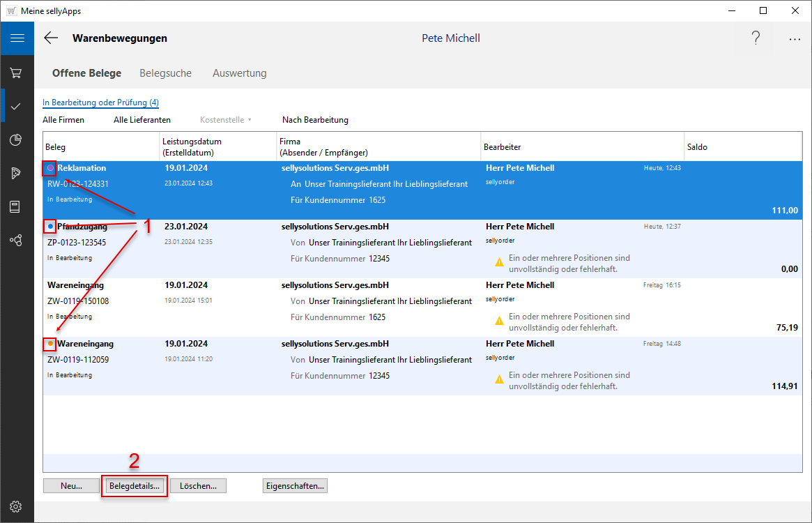Click the Löschen... button
Image resolution: width=812 pixels, height=523 pixels.
(x=198, y=486)
